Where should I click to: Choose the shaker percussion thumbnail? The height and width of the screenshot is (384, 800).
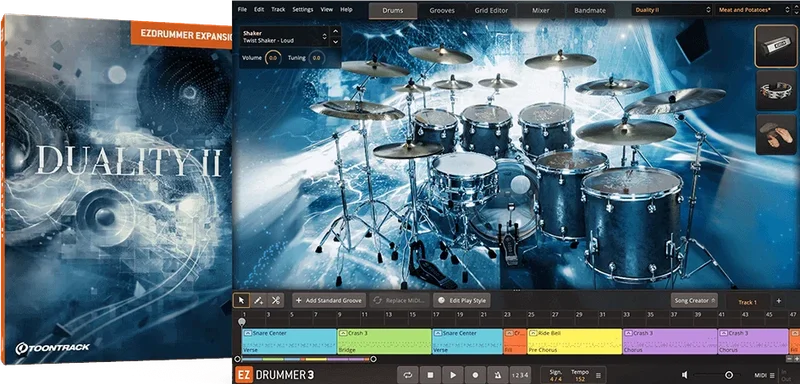pyautogui.click(x=776, y=46)
